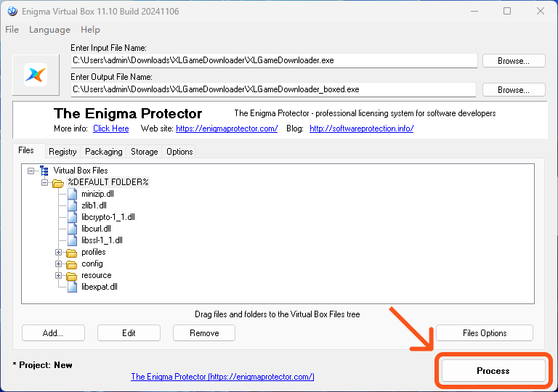558x392 pixels.
Task: Select the config folder label
Action: [x=92, y=264]
